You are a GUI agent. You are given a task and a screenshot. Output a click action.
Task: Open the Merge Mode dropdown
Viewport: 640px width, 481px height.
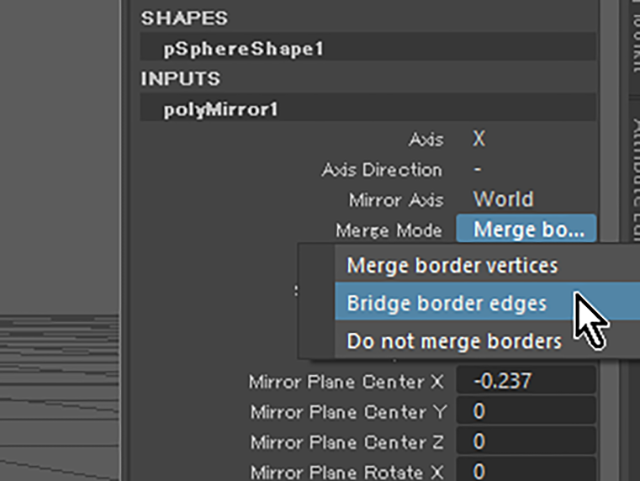point(527,230)
